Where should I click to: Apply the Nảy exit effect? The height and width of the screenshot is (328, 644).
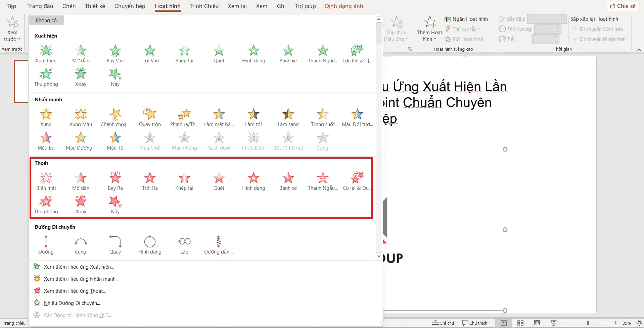(x=115, y=205)
